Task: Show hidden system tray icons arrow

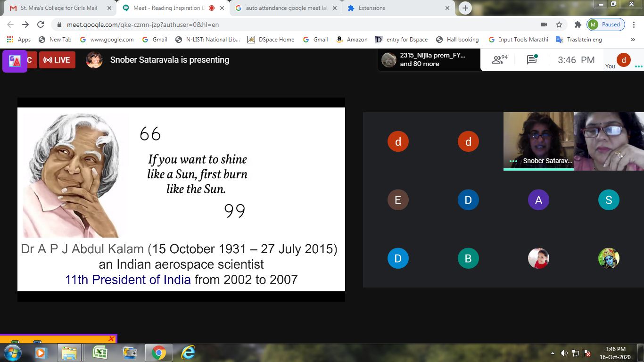Action: point(553,353)
